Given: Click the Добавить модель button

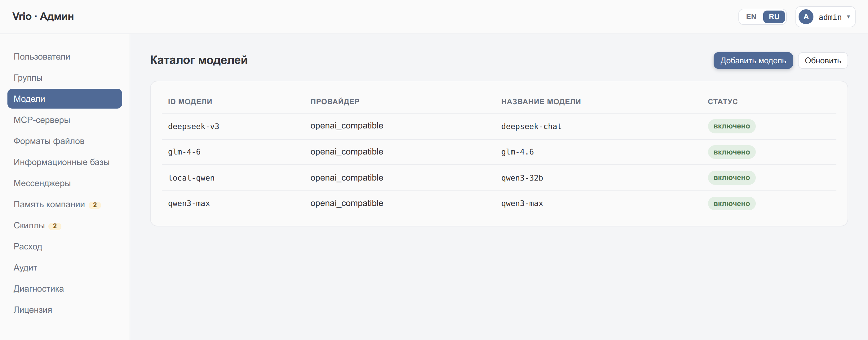Looking at the screenshot, I should (753, 60).
